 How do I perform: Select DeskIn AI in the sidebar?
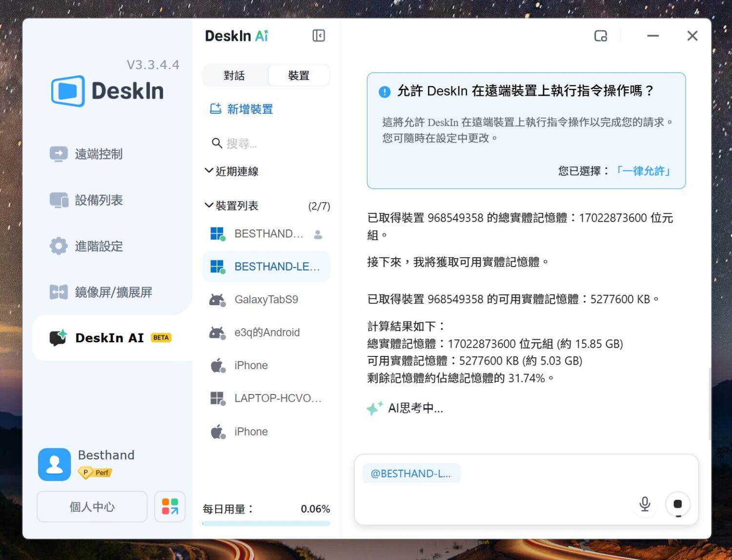[112, 338]
